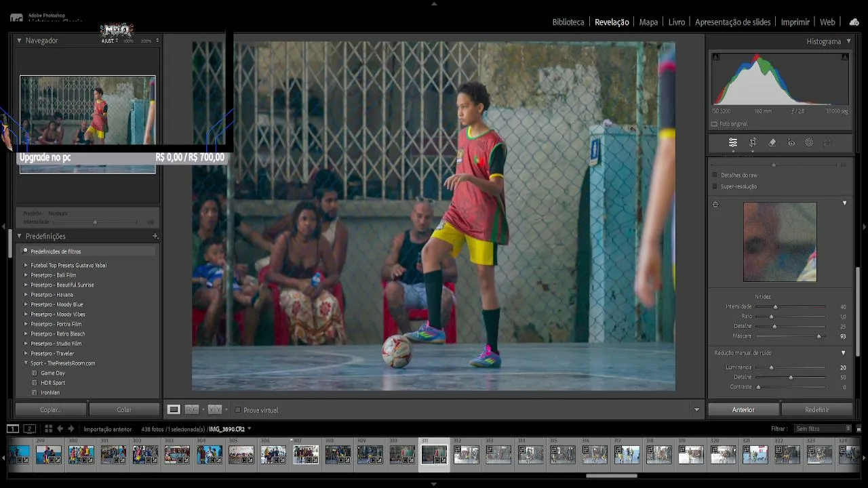Click the Colar button
The width and height of the screenshot is (868, 488).
(124, 409)
